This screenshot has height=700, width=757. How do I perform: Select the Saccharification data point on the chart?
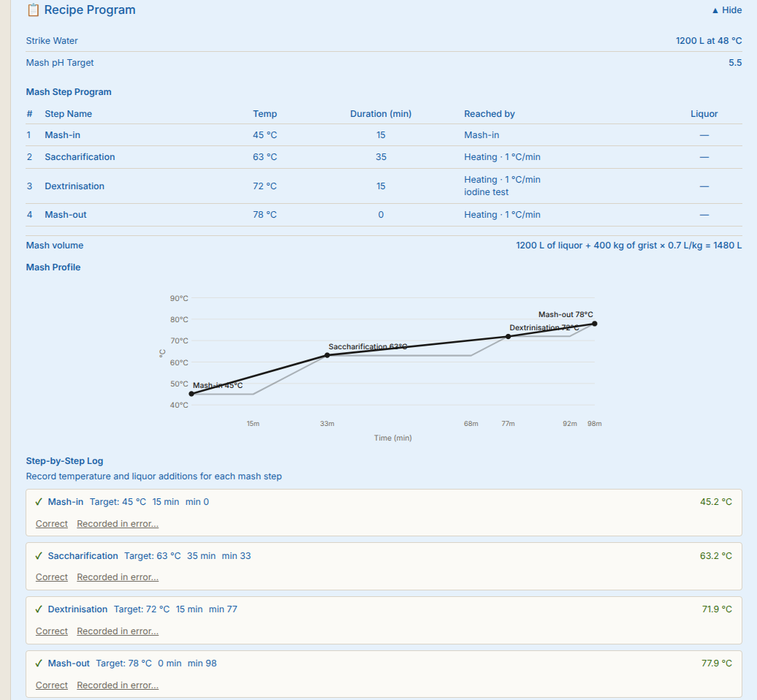(x=327, y=355)
